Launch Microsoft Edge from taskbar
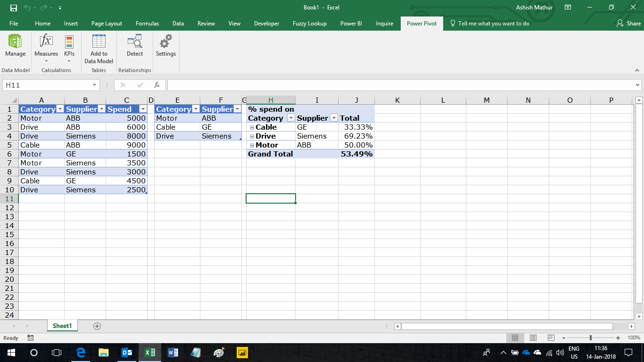644x362 pixels. tap(81, 352)
